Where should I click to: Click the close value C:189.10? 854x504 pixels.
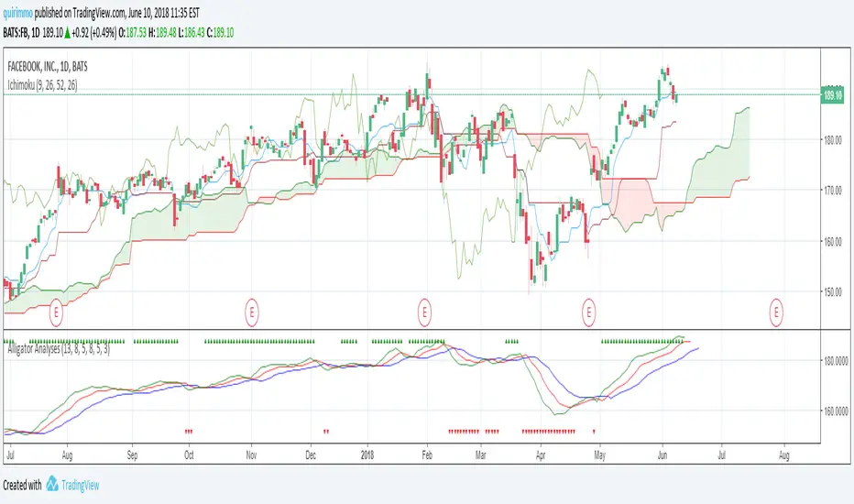coord(221,33)
